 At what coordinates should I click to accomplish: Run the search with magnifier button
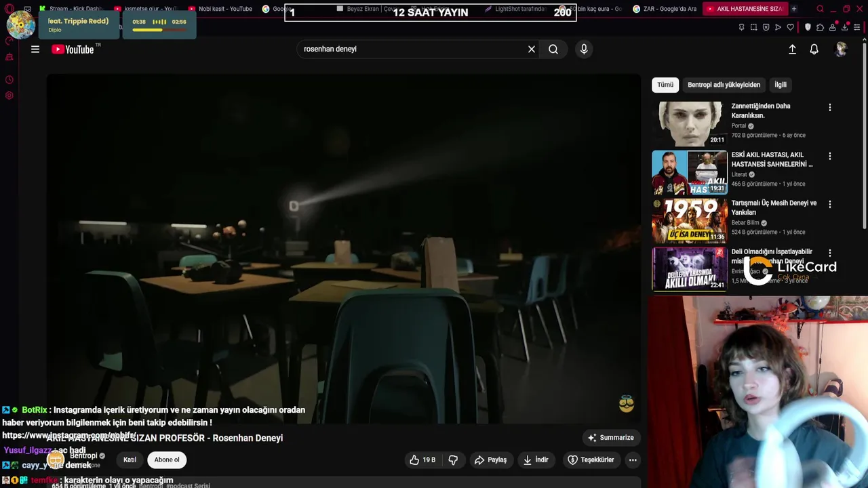tap(553, 49)
